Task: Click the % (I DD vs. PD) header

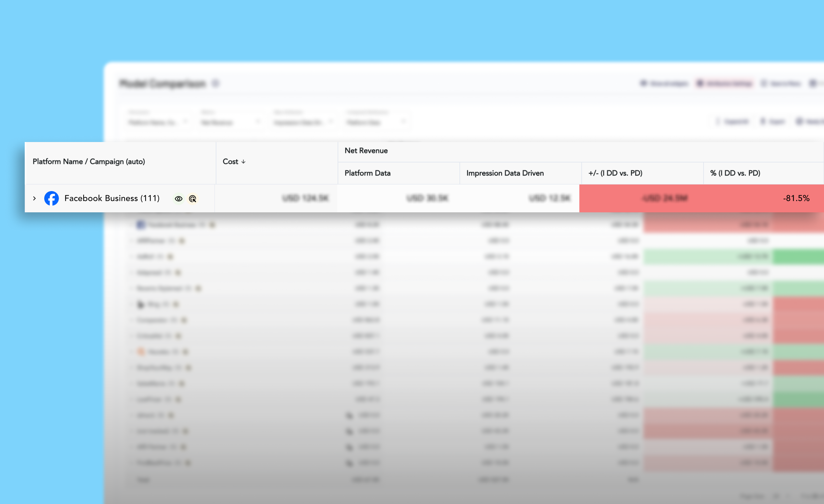Action: [735, 173]
